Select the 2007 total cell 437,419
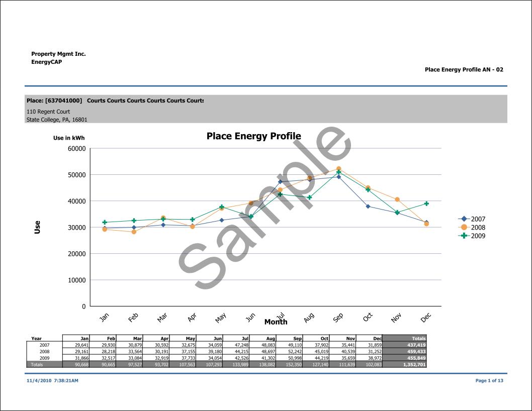The height and width of the screenshot is (411, 532). [414, 345]
